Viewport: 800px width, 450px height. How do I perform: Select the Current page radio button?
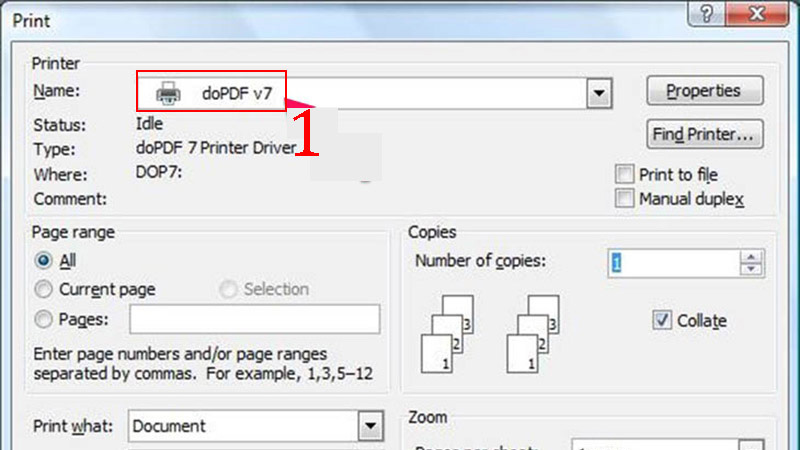43,289
